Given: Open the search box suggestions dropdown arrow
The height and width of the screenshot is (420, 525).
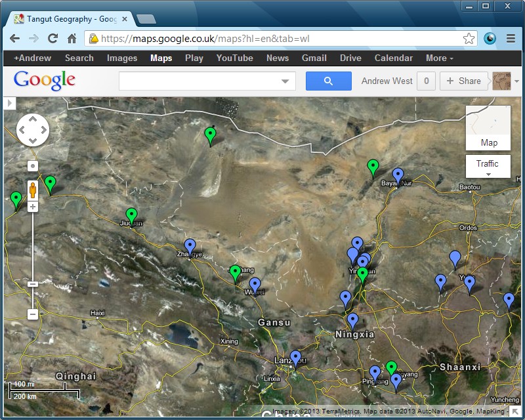Looking at the screenshot, I should click(285, 81).
